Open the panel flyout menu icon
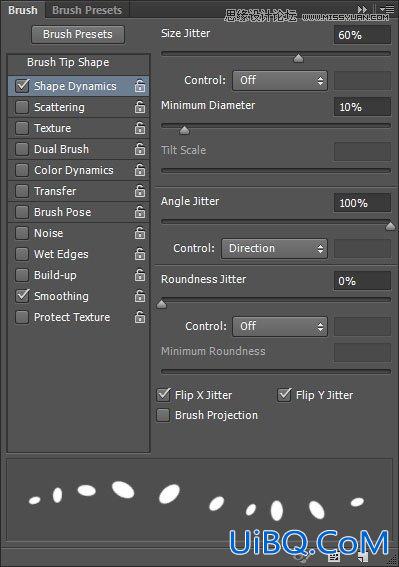 tap(387, 9)
